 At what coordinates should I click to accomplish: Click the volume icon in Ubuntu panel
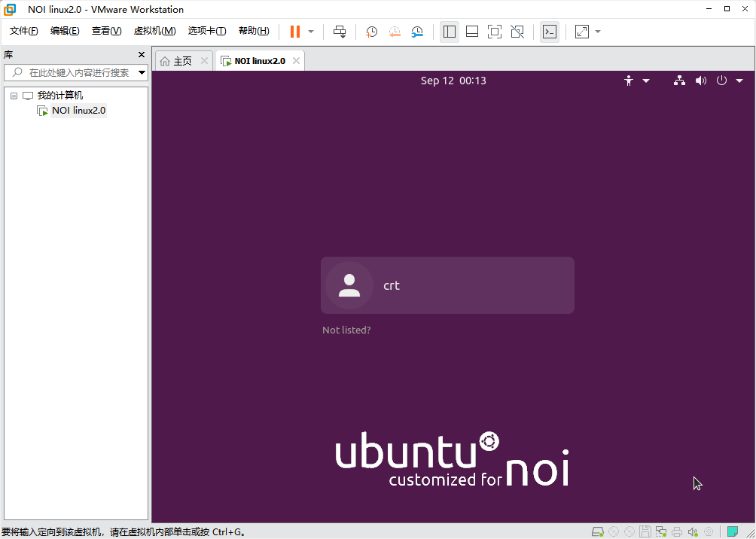(x=700, y=81)
